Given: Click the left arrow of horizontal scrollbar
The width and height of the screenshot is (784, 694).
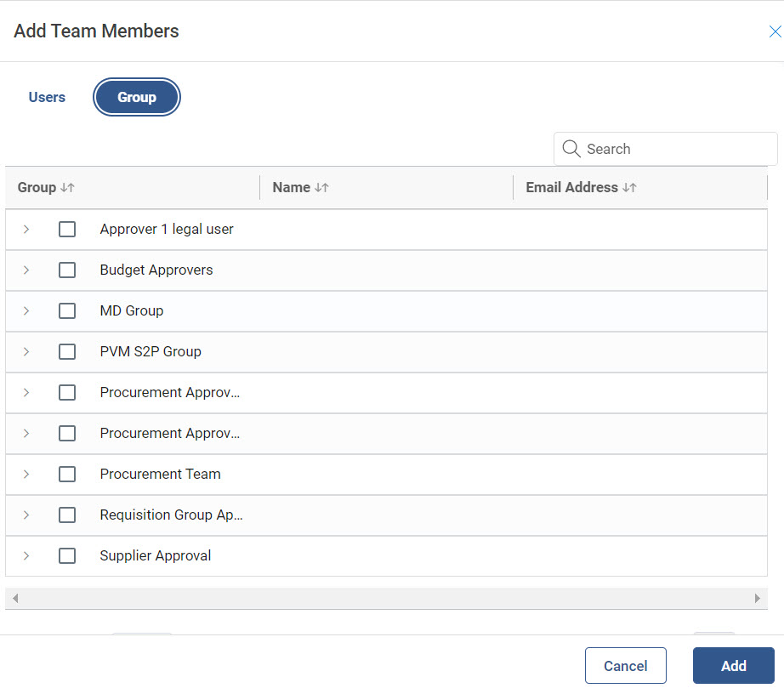Looking at the screenshot, I should tap(14, 599).
